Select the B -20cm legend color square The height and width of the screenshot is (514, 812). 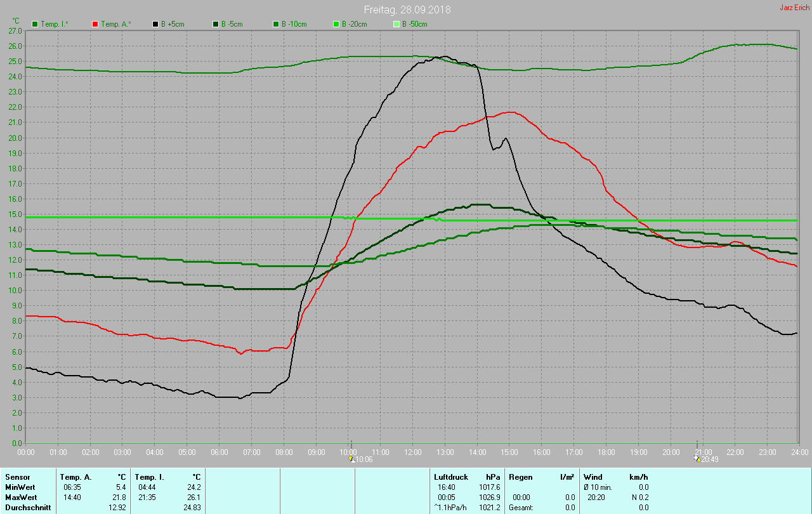336,24
